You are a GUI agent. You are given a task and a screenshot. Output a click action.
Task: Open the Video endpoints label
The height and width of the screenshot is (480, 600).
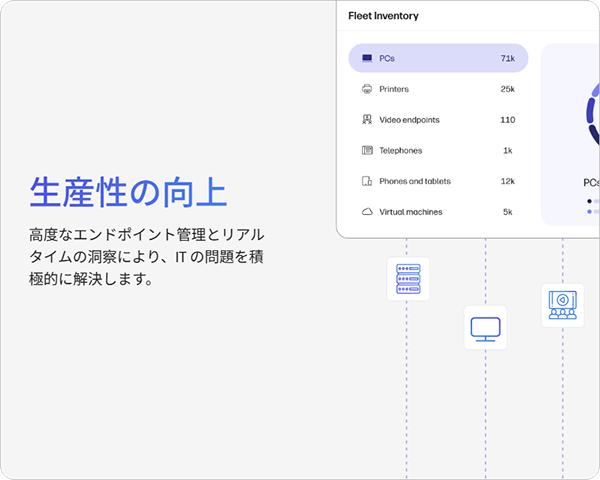click(x=409, y=120)
